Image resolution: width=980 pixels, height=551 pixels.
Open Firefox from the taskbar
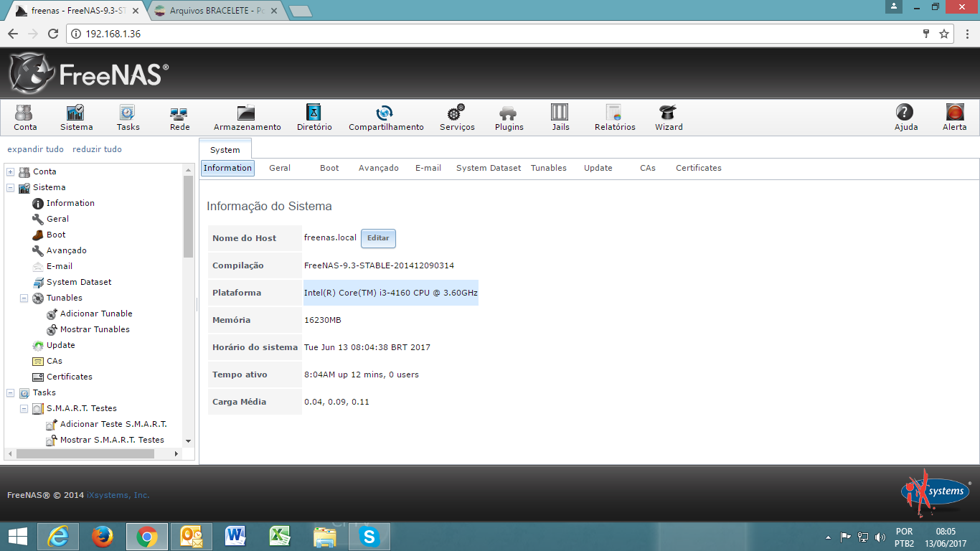tap(103, 536)
